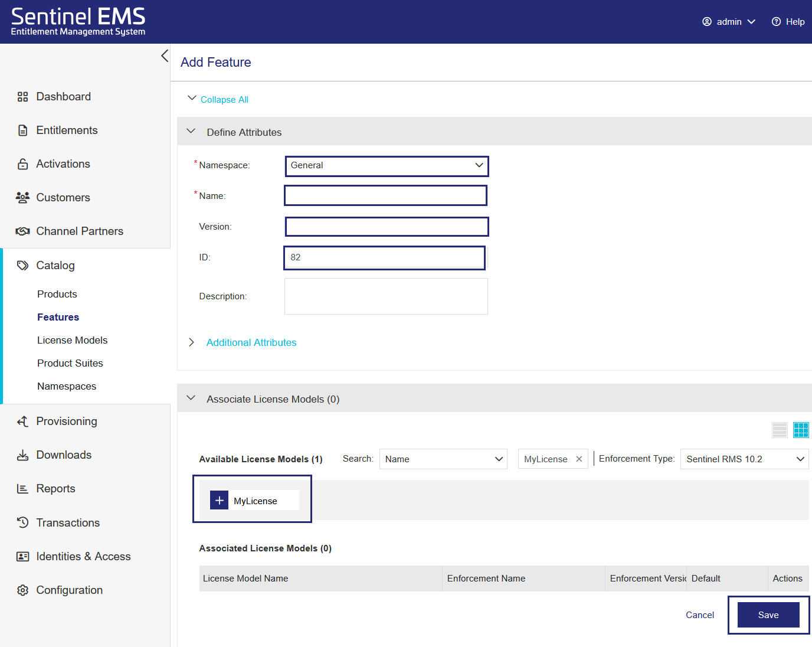Switch license models to list view
The image size is (812, 647).
[780, 430]
